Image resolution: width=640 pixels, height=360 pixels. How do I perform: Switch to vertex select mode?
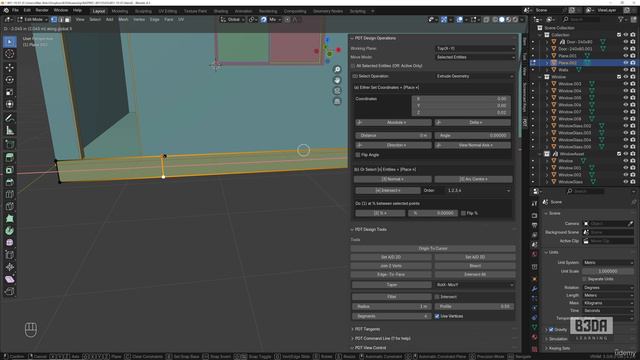(x=54, y=19)
